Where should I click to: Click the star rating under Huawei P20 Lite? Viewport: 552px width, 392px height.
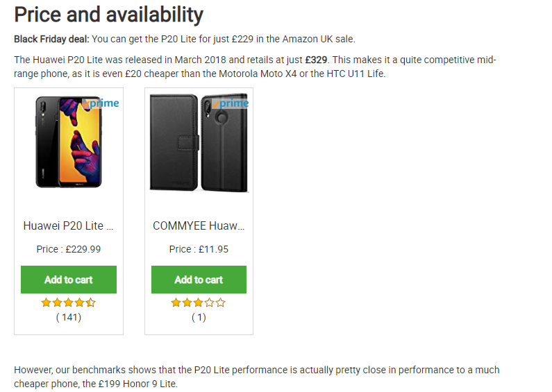[68, 302]
